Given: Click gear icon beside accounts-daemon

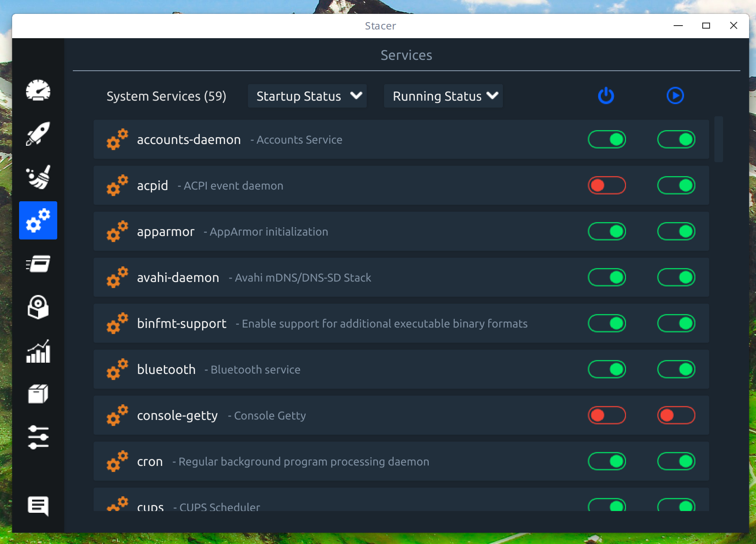Looking at the screenshot, I should (117, 139).
